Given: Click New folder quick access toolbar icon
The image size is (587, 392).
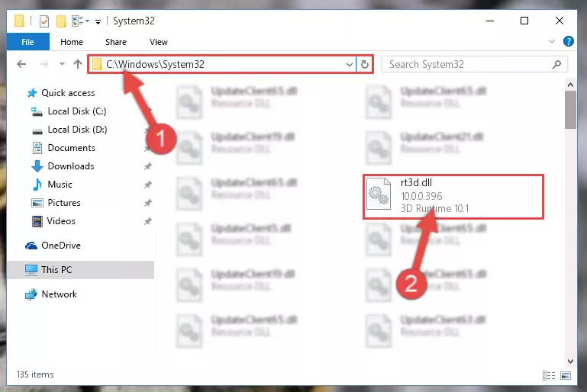Looking at the screenshot, I should click(x=61, y=21).
